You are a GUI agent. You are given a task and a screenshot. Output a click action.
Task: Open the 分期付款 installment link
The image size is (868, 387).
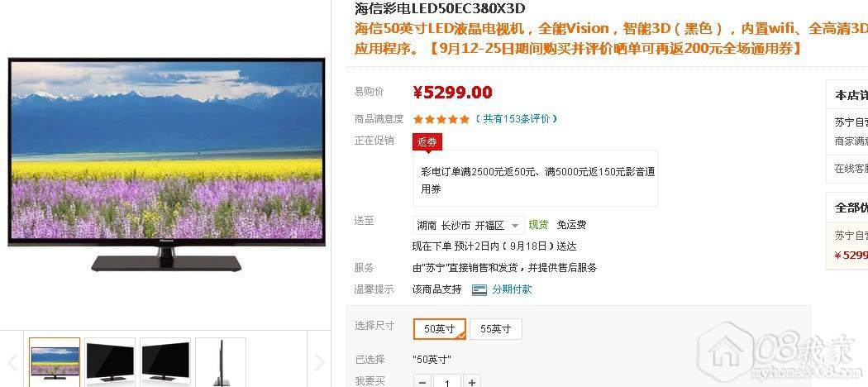[512, 289]
